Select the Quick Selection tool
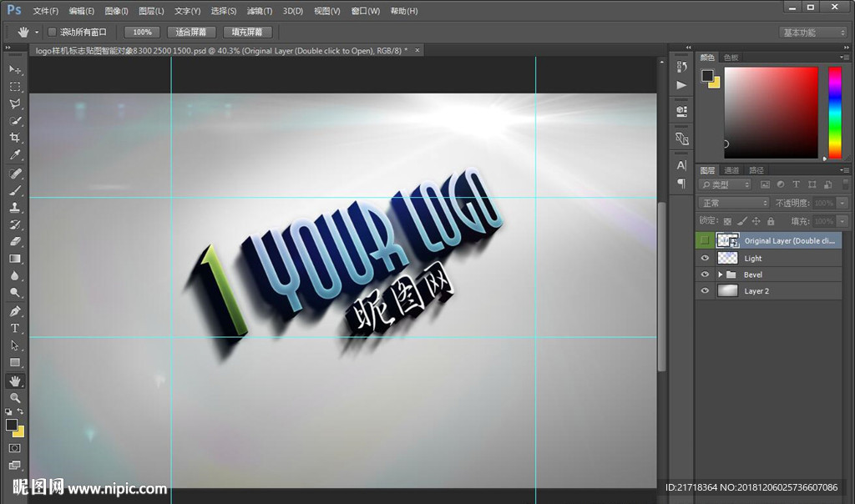855x504 pixels. [x=15, y=120]
